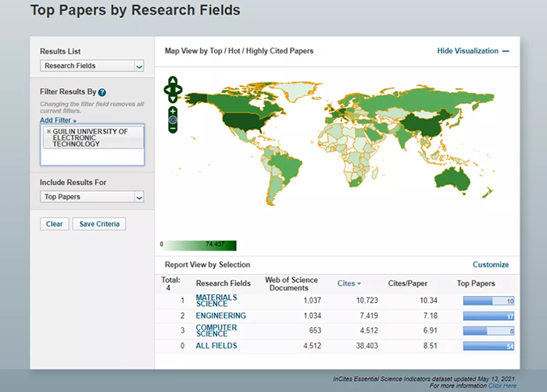Open the Results List dropdown

tap(91, 66)
